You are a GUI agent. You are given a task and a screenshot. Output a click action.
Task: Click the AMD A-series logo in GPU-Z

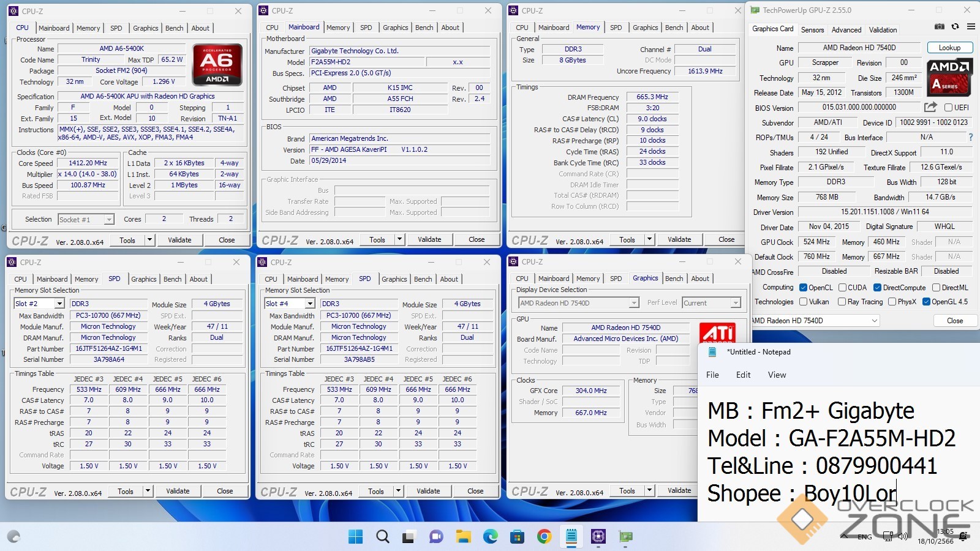pyautogui.click(x=949, y=77)
